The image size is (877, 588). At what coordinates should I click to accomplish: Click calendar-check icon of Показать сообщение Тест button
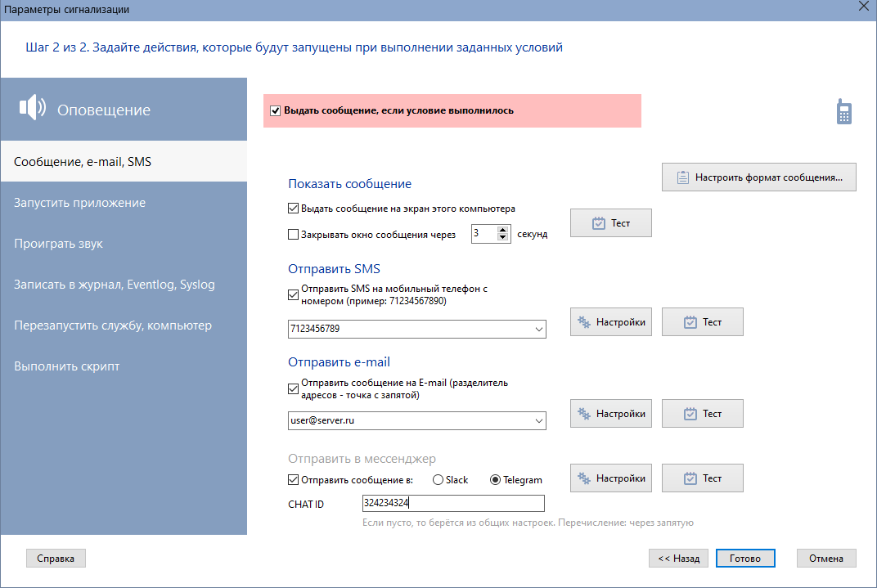tap(599, 223)
